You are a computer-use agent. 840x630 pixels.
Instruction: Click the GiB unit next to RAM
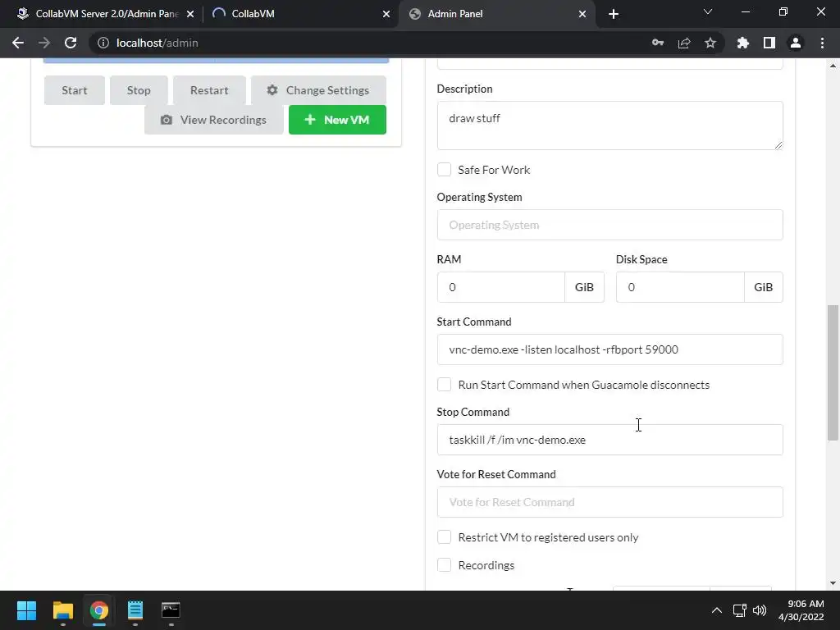tap(584, 287)
